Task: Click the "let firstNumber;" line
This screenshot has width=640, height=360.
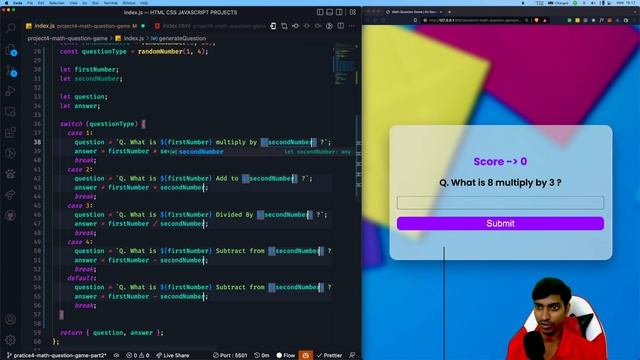Action: pos(89,69)
